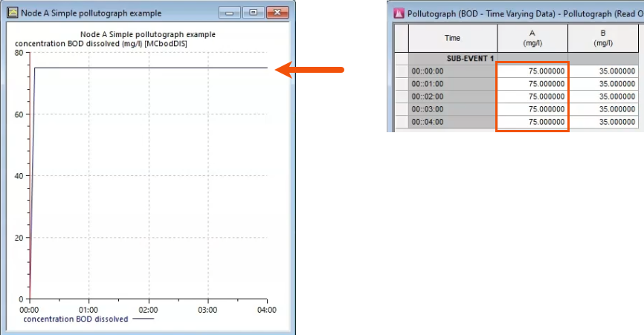
Task: Close the Node A graph window
Action: point(277,13)
